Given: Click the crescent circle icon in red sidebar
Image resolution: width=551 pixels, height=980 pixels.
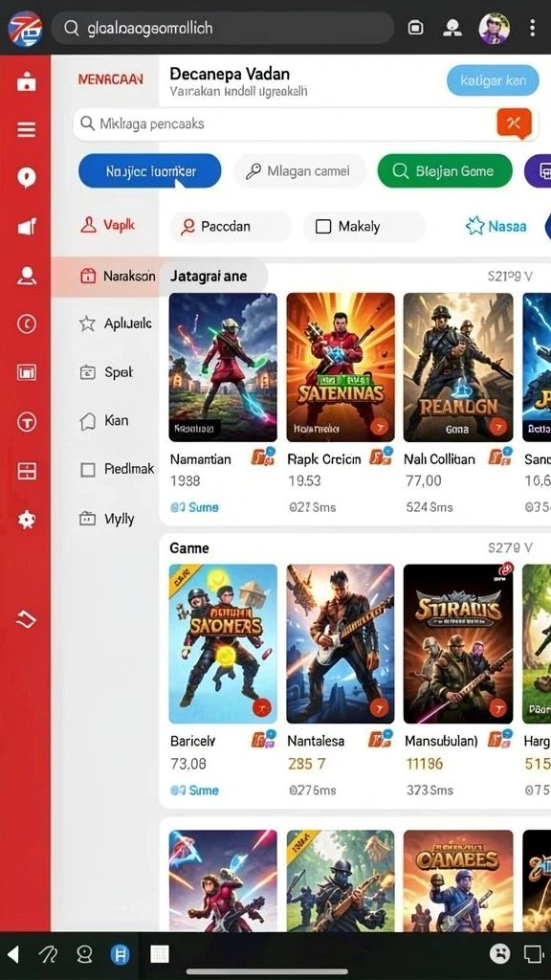Looking at the screenshot, I should point(26,323).
